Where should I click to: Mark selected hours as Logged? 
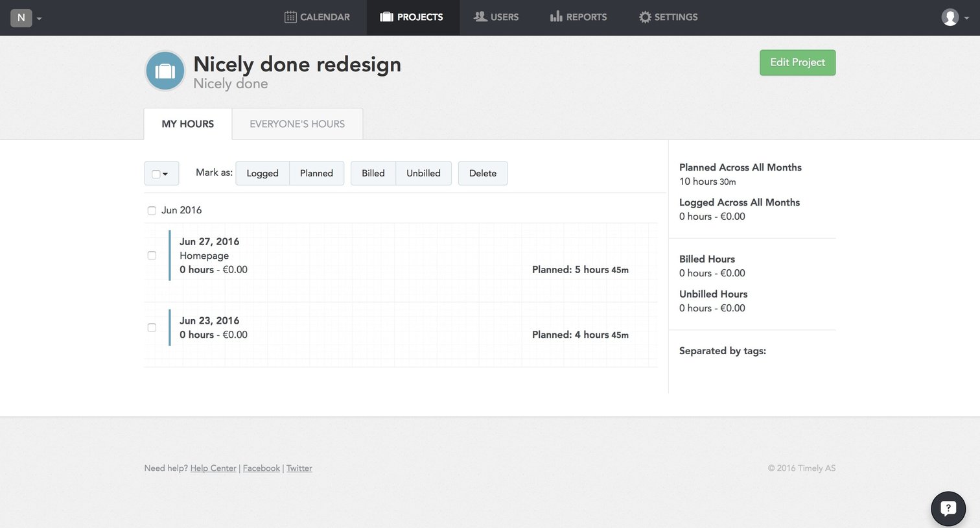click(x=262, y=173)
